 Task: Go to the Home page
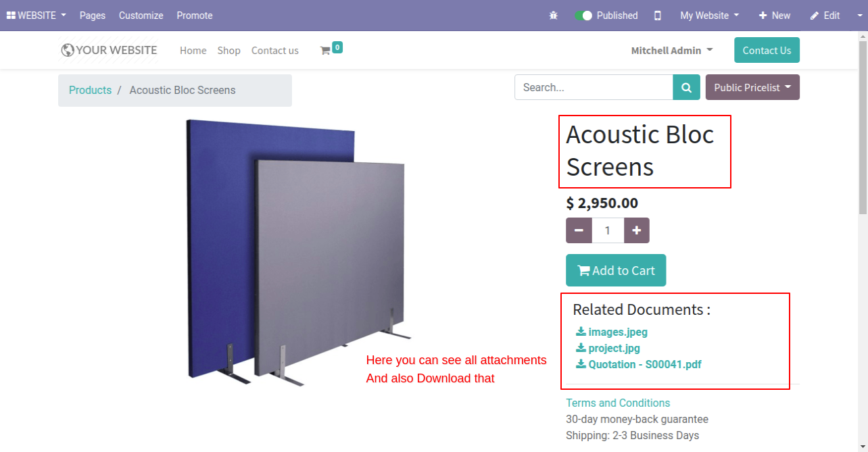pos(193,51)
